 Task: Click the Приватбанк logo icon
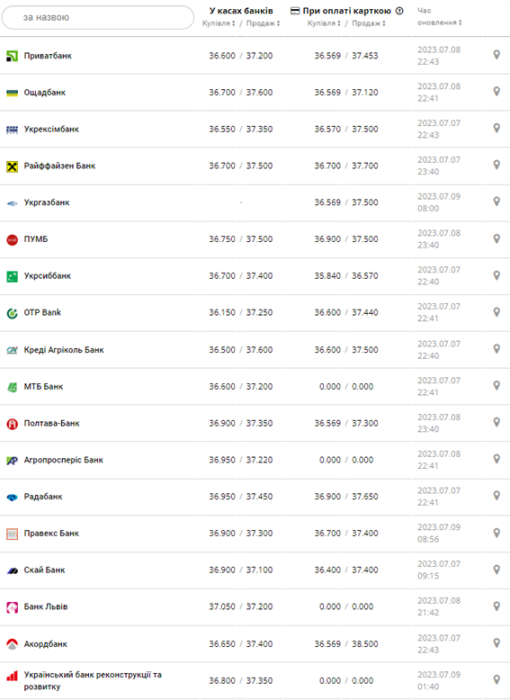point(12,56)
